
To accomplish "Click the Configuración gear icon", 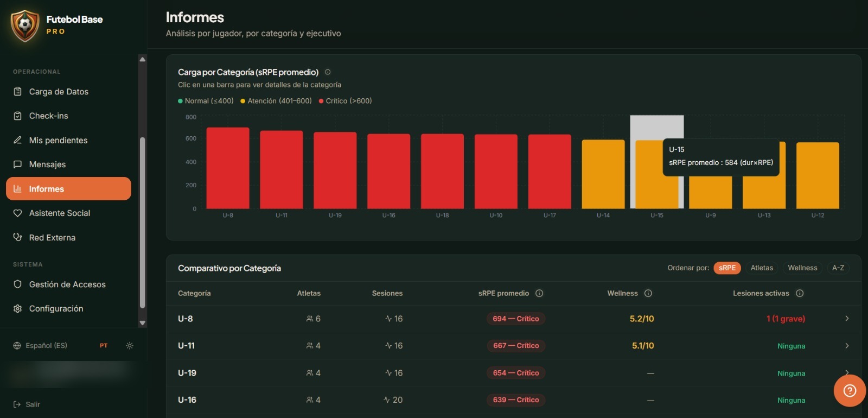I will click(17, 308).
